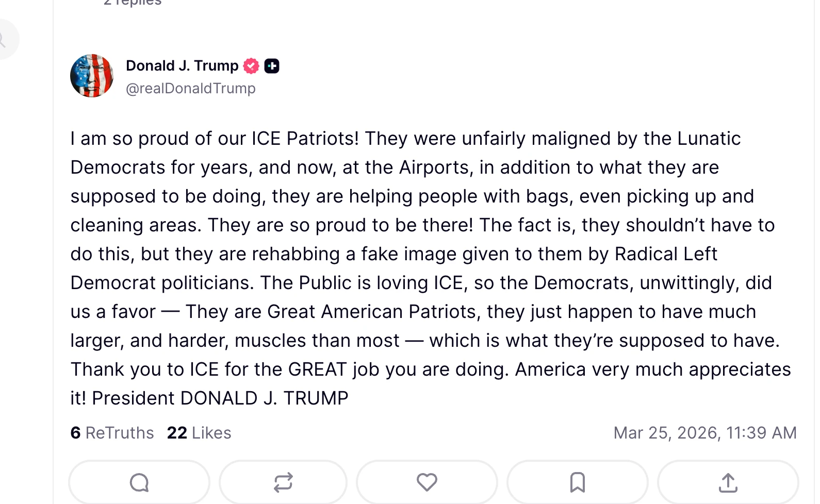Image resolution: width=820 pixels, height=504 pixels.
Task: Click the reply speech bubble icon
Action: click(x=139, y=483)
